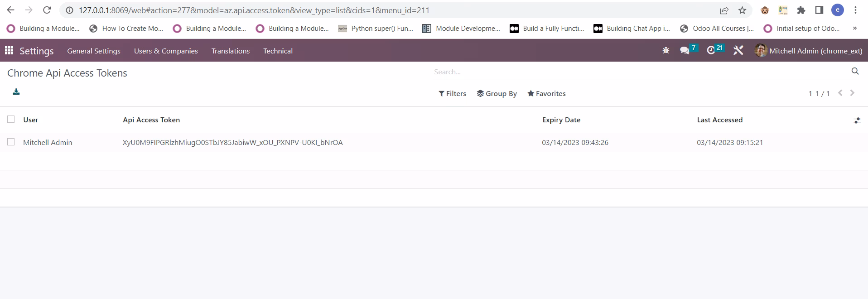Toggle the select-all header checkbox
The width and height of the screenshot is (868, 299).
tap(11, 119)
